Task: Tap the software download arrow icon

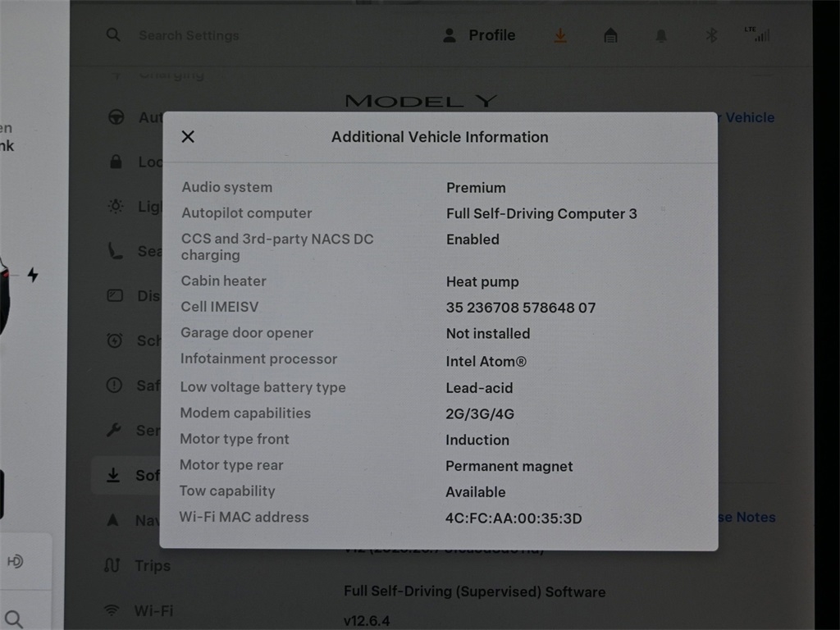Action: [560, 36]
